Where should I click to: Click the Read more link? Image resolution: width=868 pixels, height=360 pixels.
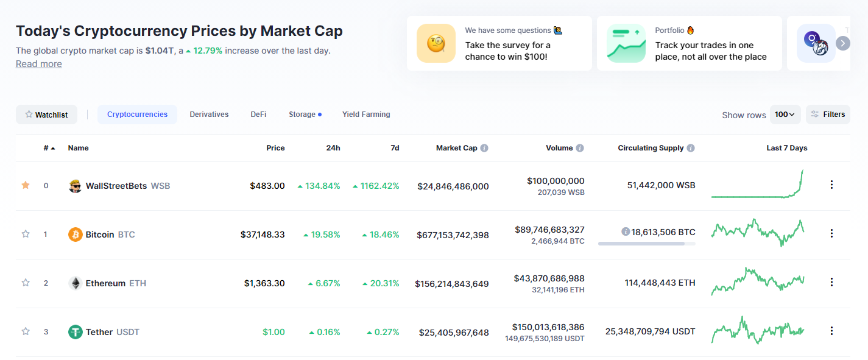coord(39,64)
